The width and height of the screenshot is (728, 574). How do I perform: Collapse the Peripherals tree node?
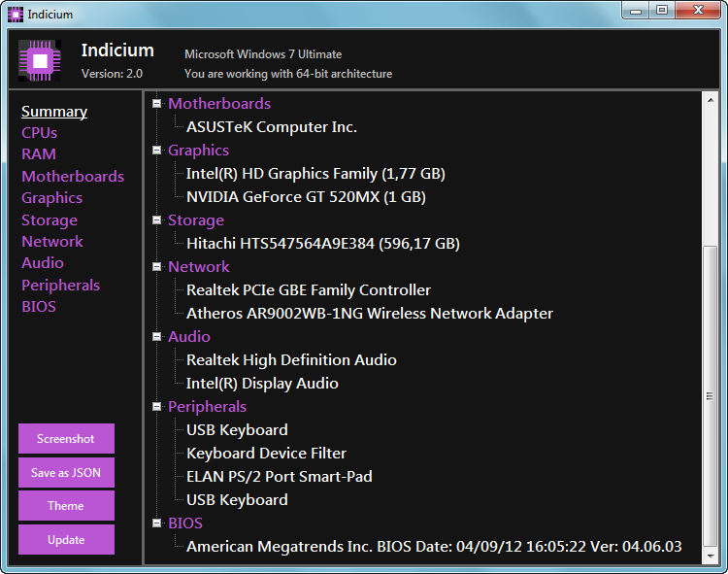click(157, 406)
